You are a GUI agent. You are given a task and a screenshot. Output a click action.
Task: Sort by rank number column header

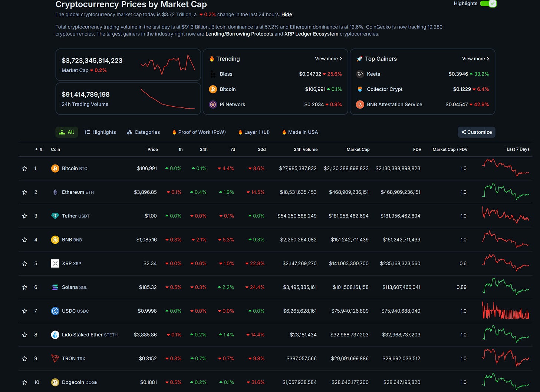pos(39,149)
